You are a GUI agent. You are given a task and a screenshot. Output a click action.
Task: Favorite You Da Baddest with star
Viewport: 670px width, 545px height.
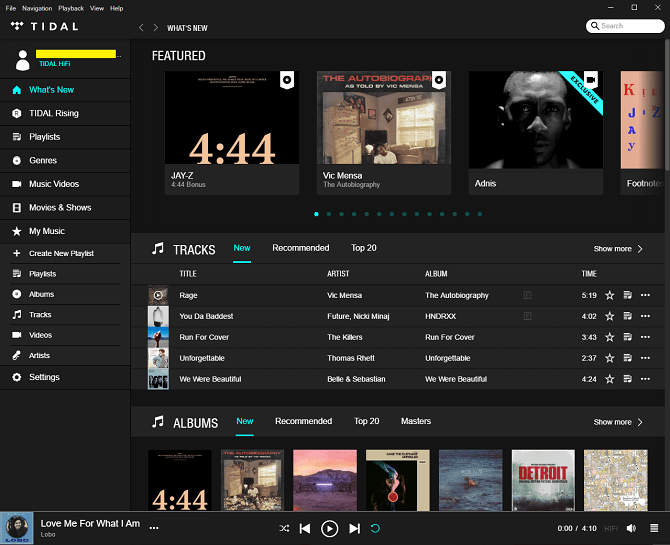609,316
